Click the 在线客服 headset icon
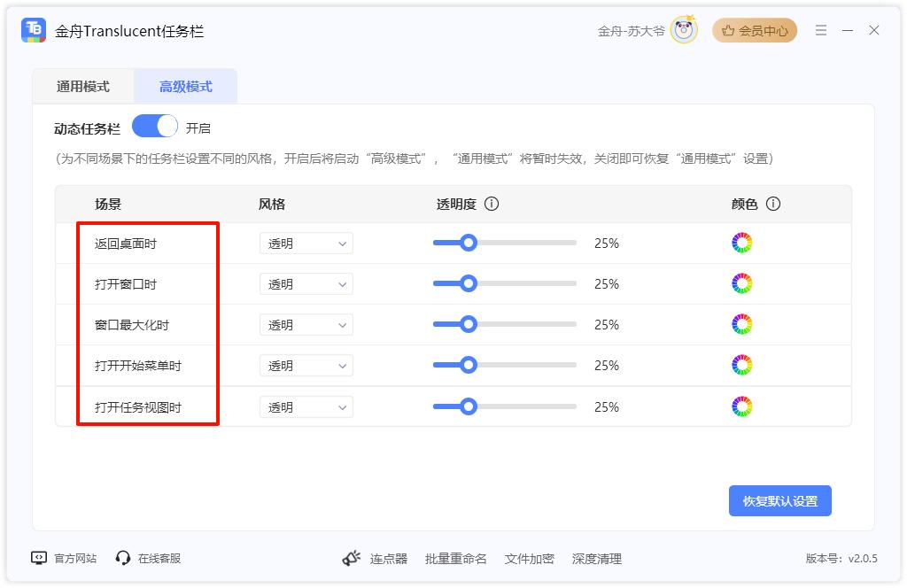 pos(123,558)
